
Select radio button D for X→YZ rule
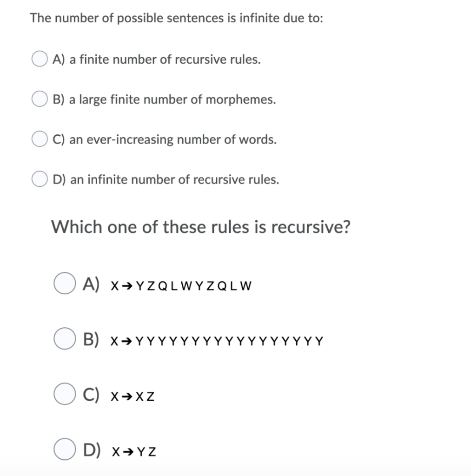point(65,449)
